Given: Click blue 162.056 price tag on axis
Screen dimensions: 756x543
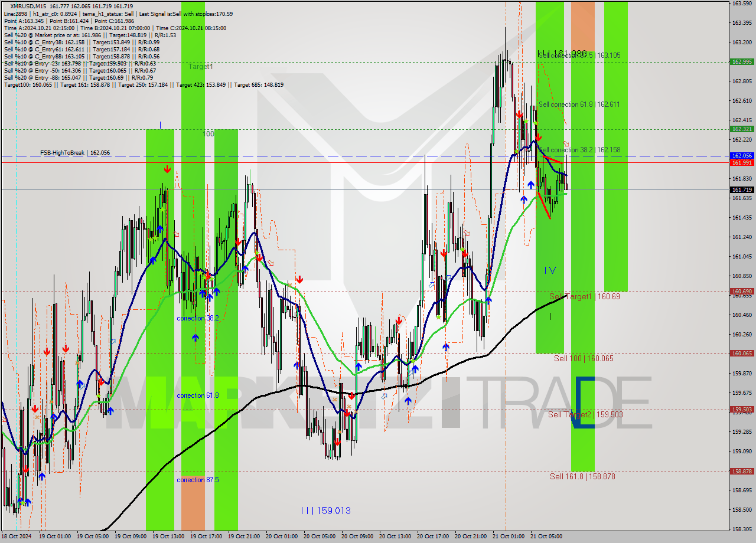Looking at the screenshot, I should (x=742, y=156).
